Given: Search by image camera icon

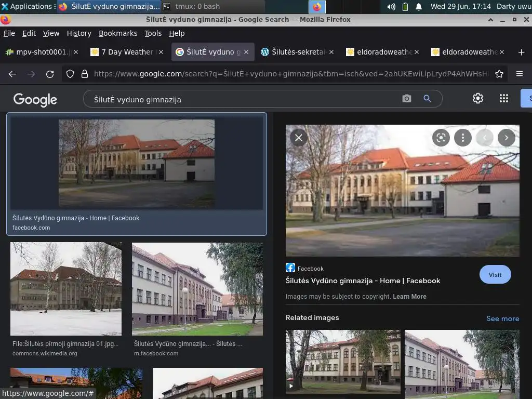Looking at the screenshot, I should [x=406, y=99].
